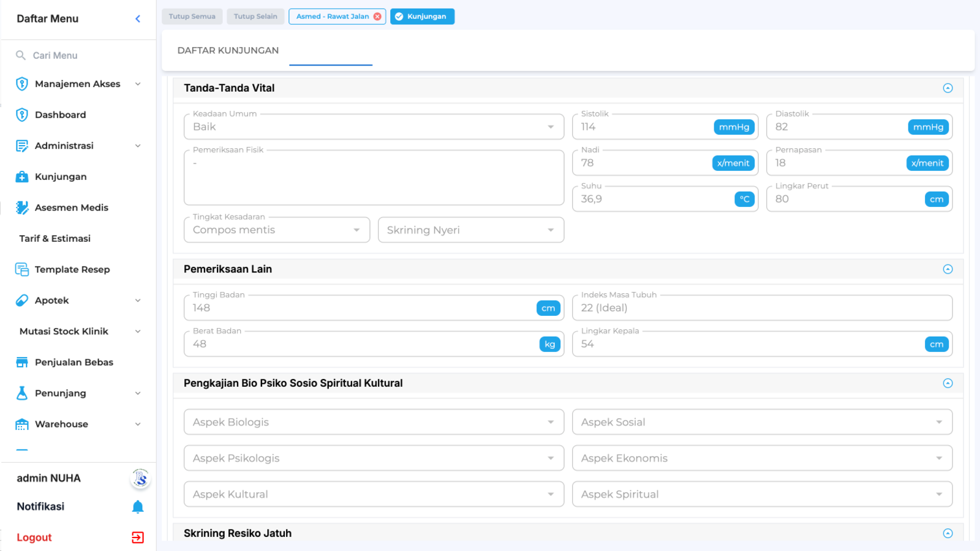
Task: Open the Aspek Sosial dropdown
Action: [762, 422]
